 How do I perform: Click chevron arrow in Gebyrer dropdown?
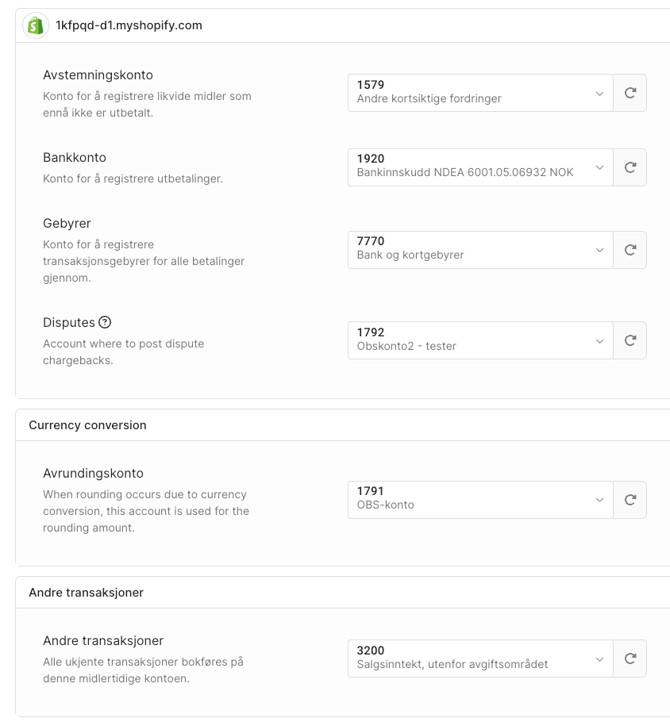600,250
